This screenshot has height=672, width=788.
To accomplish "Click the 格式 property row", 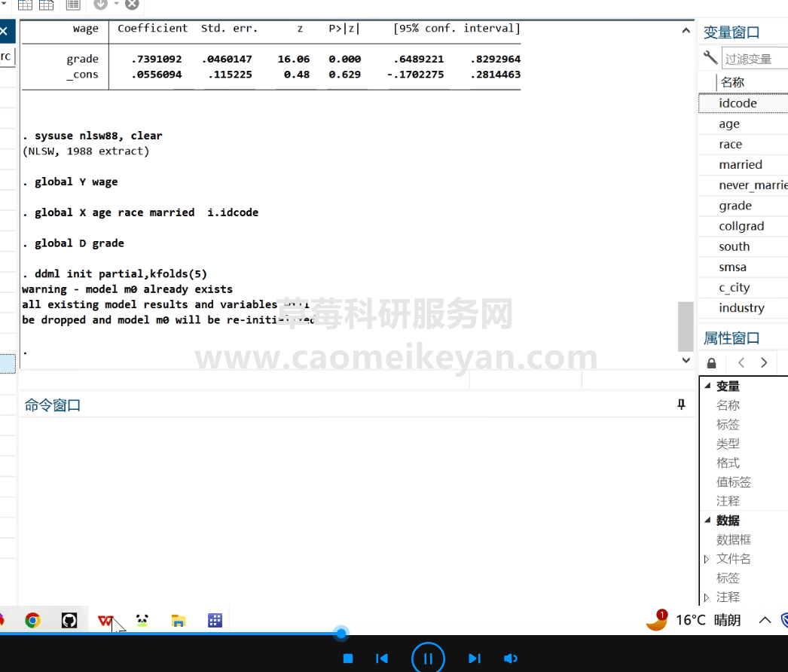I will (x=728, y=463).
